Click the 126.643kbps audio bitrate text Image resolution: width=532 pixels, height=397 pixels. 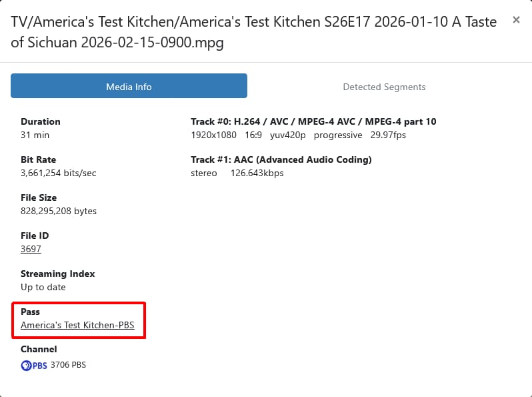(x=257, y=173)
